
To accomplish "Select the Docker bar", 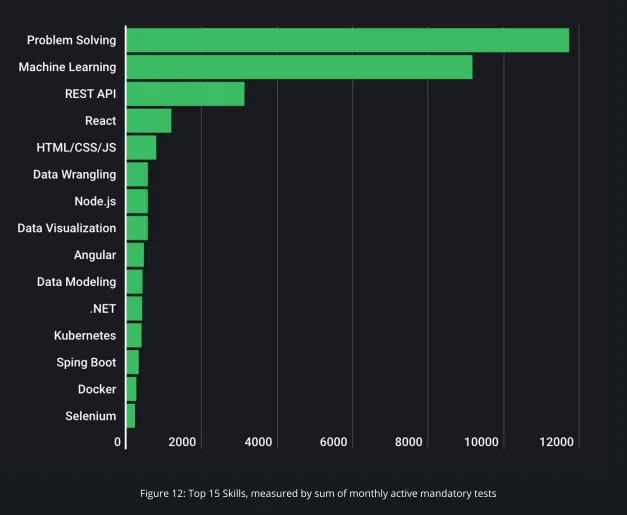I will pos(132,389).
